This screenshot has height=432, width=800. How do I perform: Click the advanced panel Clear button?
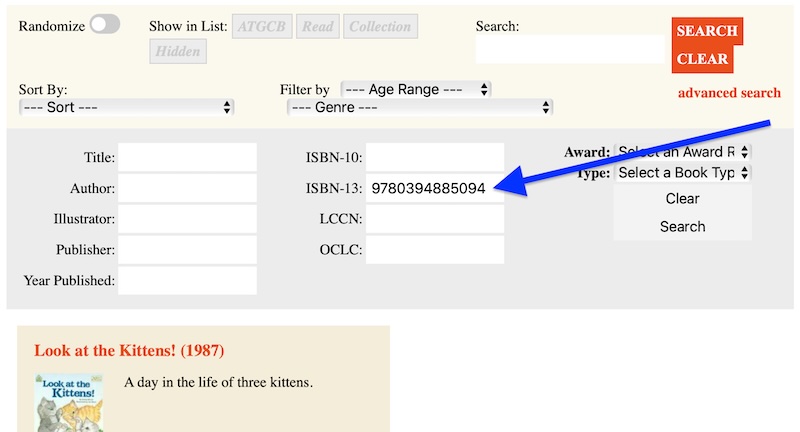[682, 199]
